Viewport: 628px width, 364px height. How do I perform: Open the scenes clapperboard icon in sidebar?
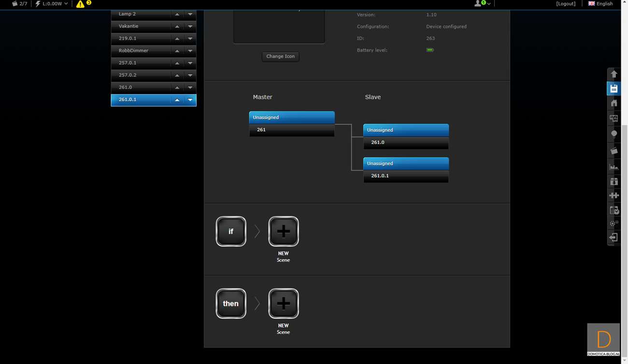click(614, 151)
